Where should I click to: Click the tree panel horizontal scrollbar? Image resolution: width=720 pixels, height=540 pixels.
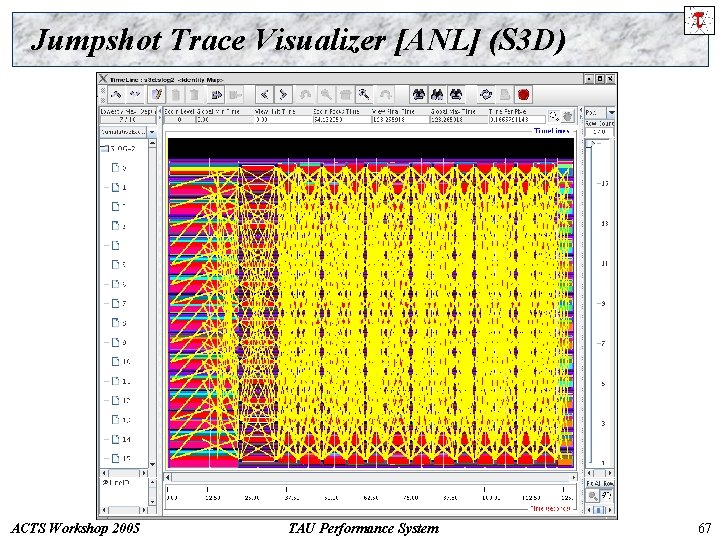(124, 472)
